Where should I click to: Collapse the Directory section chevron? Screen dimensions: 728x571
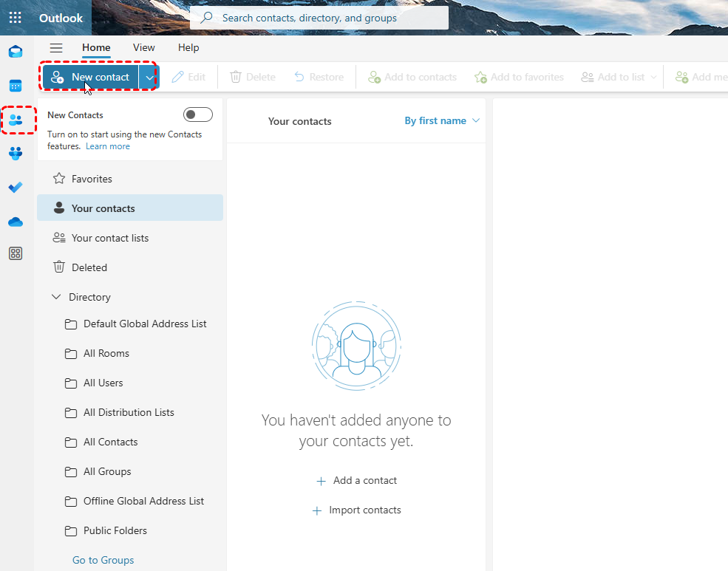click(56, 297)
